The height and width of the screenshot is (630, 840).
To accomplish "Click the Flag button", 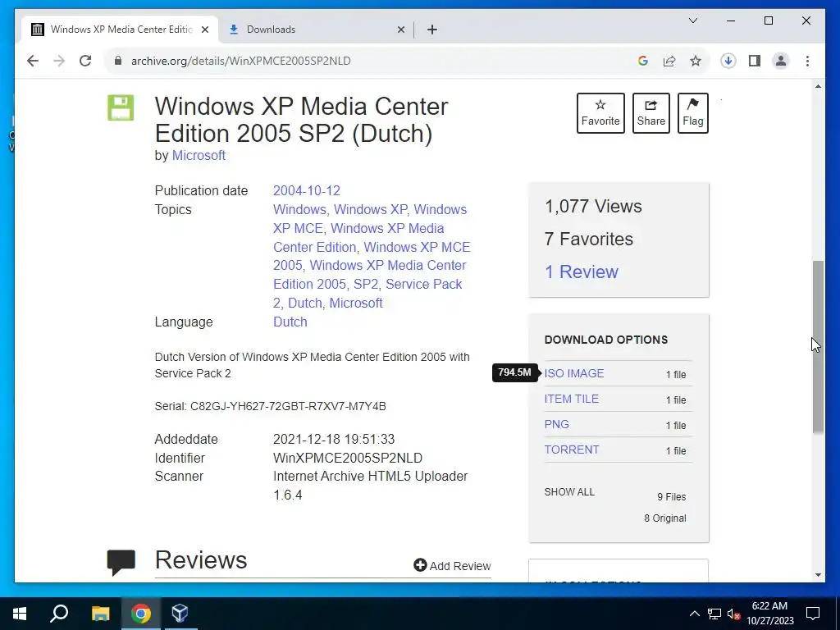I will (692, 113).
